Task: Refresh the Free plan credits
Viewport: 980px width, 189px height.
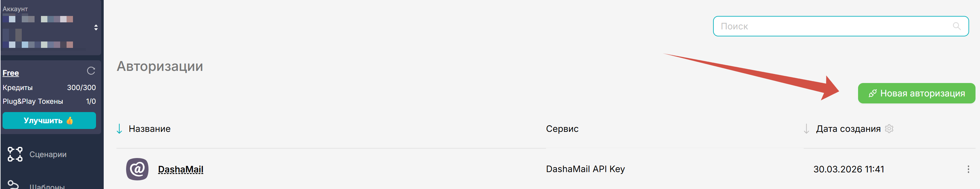Action: click(x=91, y=71)
